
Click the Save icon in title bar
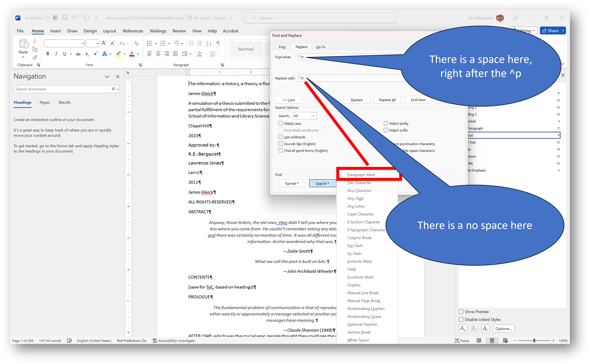click(x=65, y=18)
